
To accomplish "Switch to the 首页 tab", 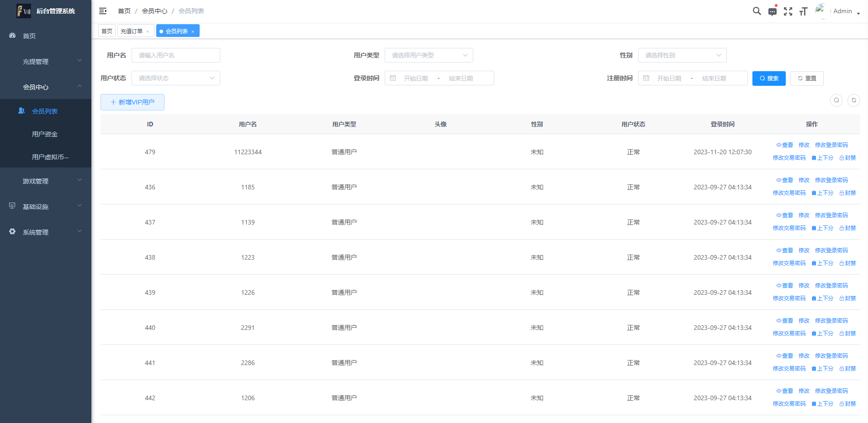I will click(107, 31).
